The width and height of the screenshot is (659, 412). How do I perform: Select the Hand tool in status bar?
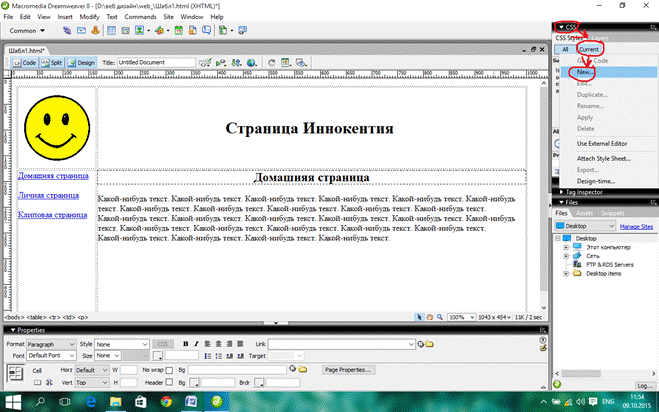[x=430, y=317]
